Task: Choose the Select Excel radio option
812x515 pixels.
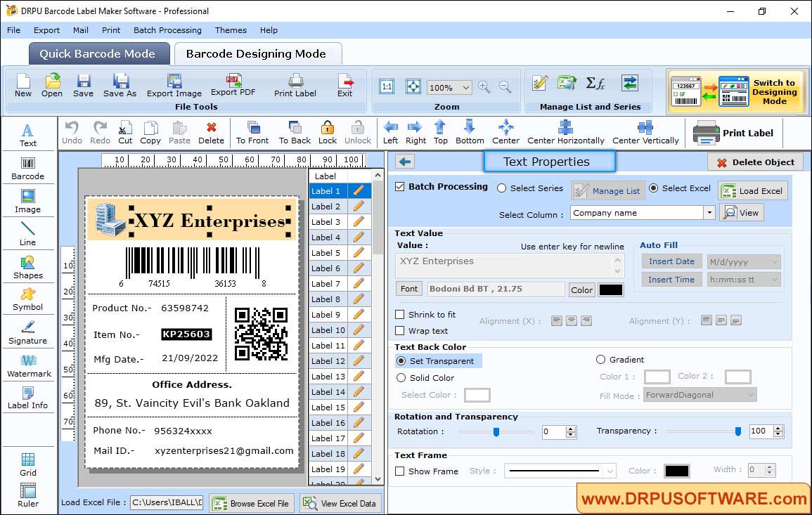Action: pos(654,188)
